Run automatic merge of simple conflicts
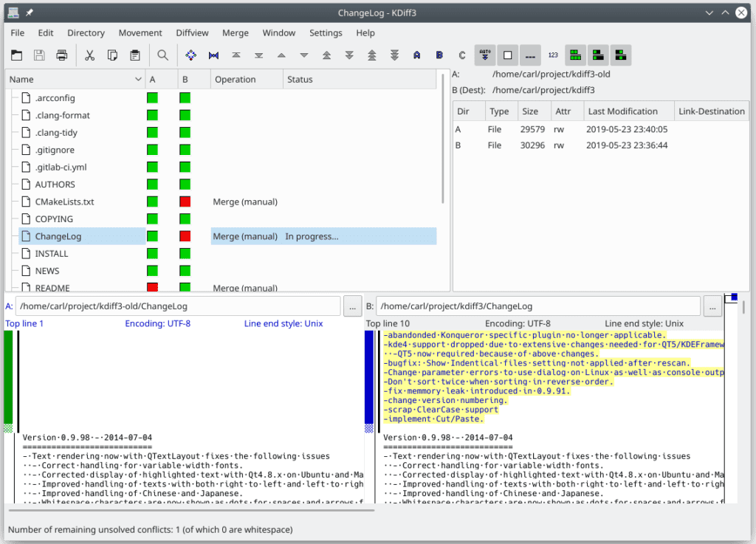Viewport: 756px width, 544px height. 485,55
